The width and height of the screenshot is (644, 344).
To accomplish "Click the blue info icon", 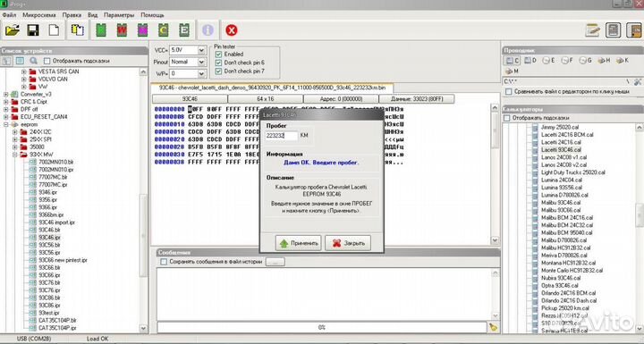I will 208,30.
